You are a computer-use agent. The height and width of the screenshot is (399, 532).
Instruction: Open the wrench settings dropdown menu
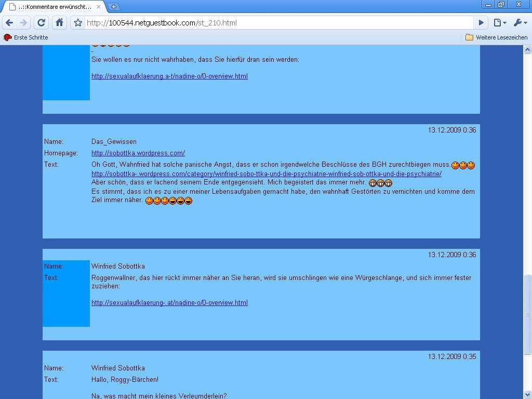520,22
